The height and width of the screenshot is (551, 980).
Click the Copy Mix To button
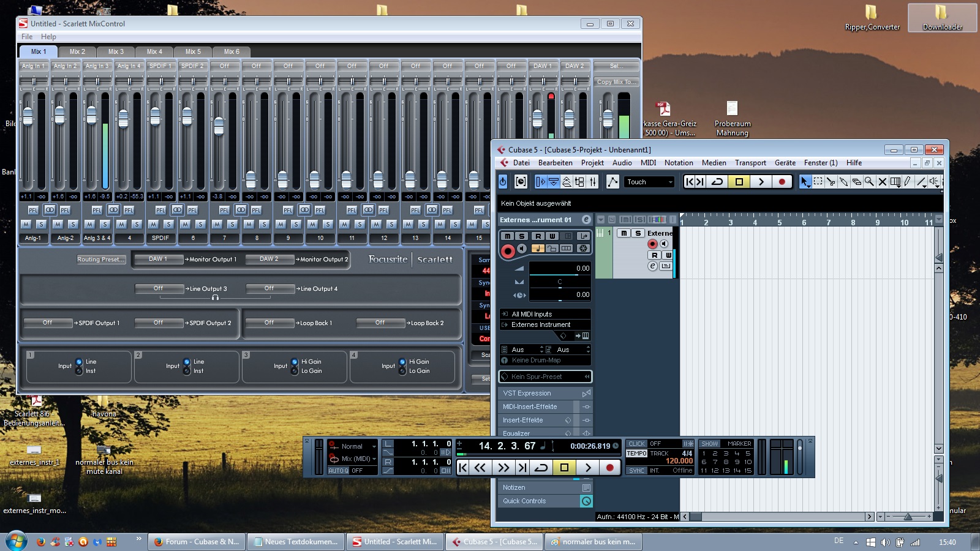point(617,81)
